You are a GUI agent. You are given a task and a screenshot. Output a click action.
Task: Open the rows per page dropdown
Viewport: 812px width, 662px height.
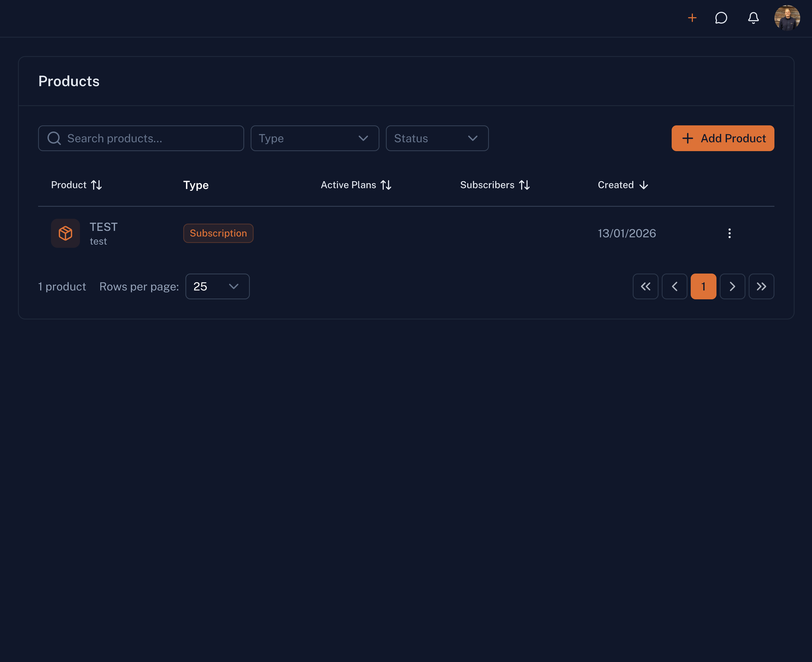pyautogui.click(x=217, y=286)
